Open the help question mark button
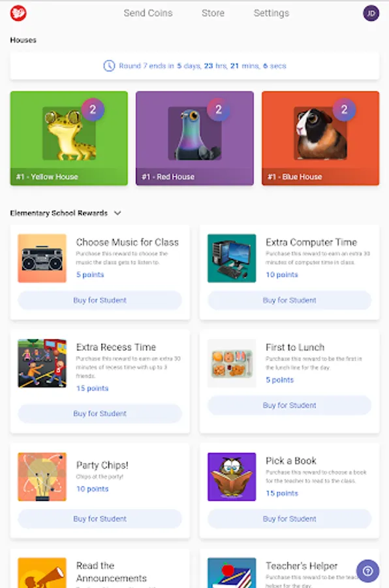 [367, 571]
